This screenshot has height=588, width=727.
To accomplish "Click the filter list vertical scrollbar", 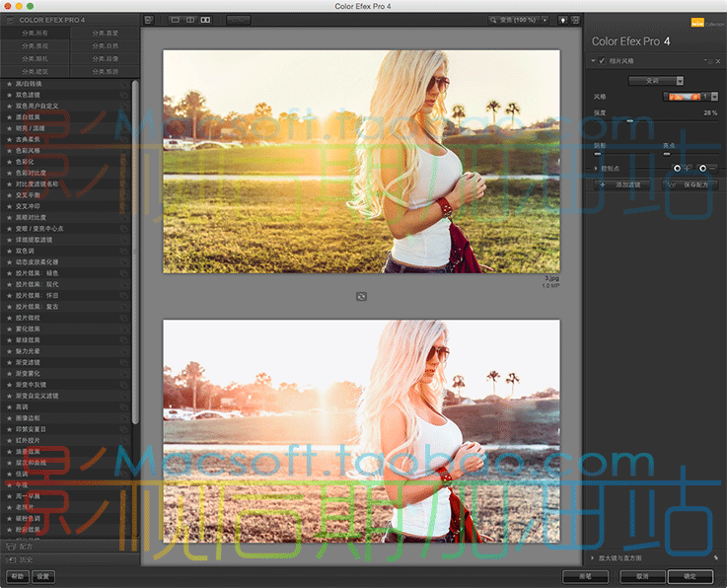I will (x=135, y=252).
